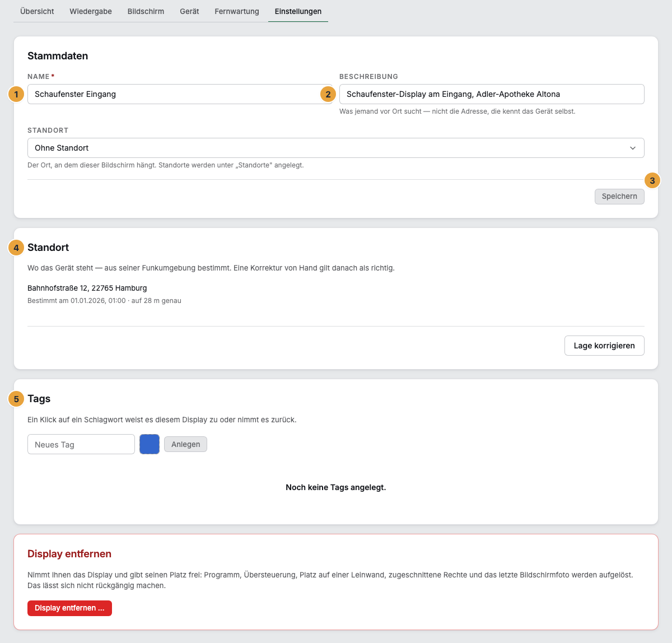
Task: Edit the Beschreibung text field
Action: coord(492,94)
